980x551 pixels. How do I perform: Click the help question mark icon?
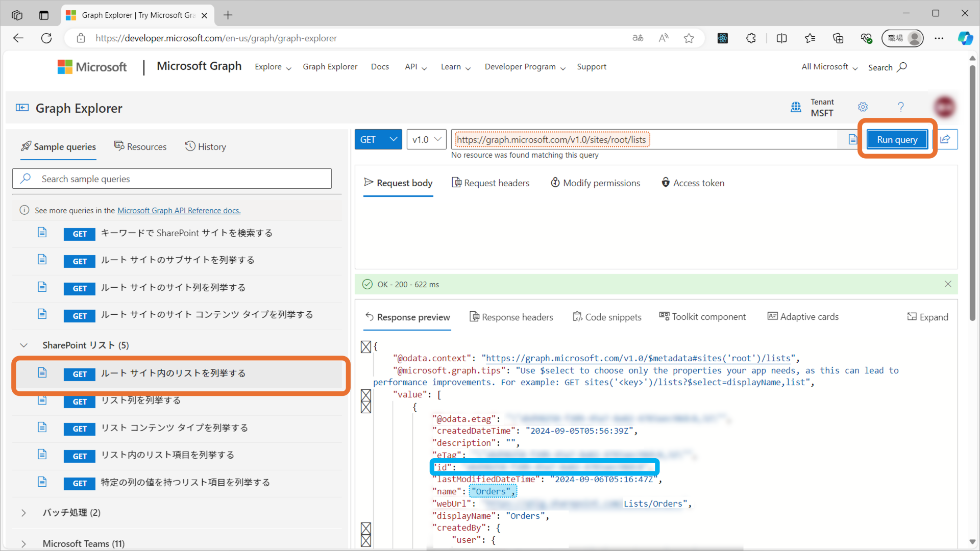click(x=901, y=107)
